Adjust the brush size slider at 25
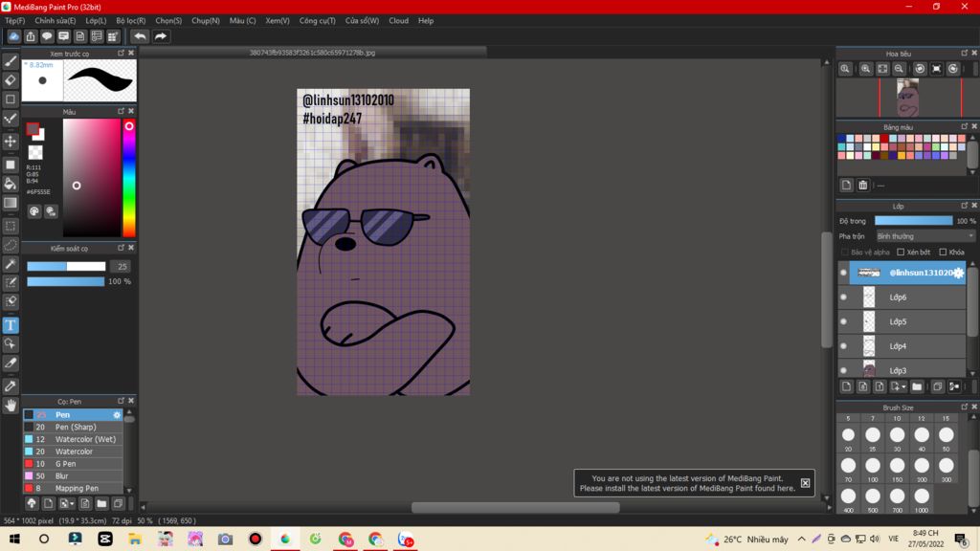Image resolution: width=980 pixels, height=551 pixels. click(66, 266)
